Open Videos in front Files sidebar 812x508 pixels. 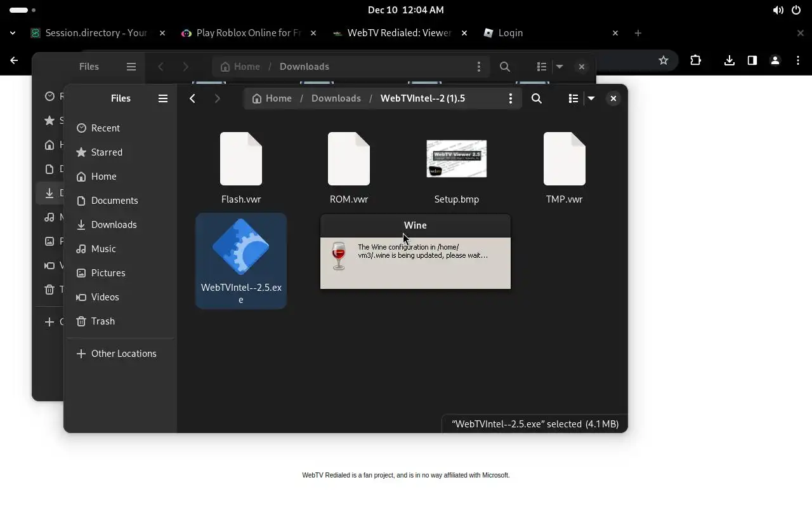click(x=121, y=297)
